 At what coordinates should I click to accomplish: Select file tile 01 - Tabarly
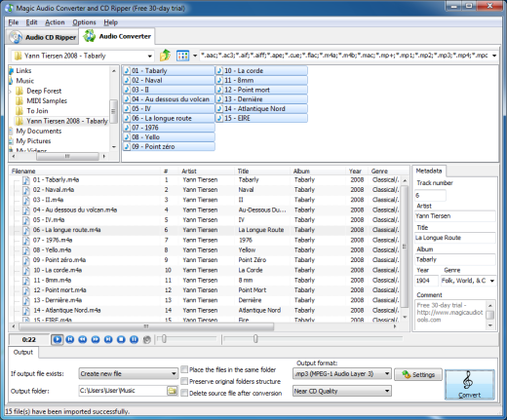[169, 71]
